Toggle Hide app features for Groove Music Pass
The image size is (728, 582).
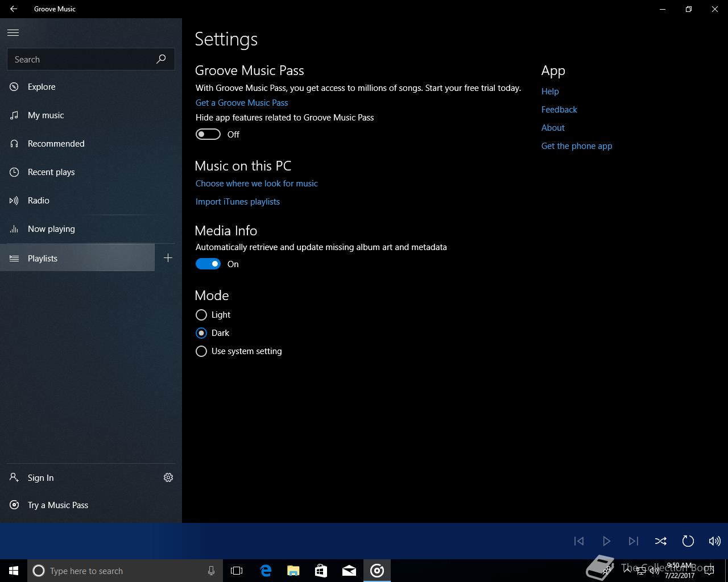(x=208, y=135)
